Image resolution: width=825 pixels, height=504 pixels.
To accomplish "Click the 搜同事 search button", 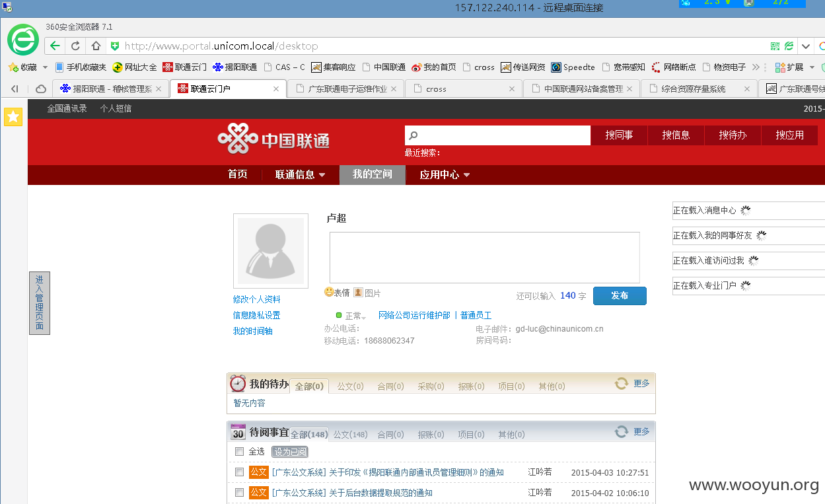I will [619, 135].
